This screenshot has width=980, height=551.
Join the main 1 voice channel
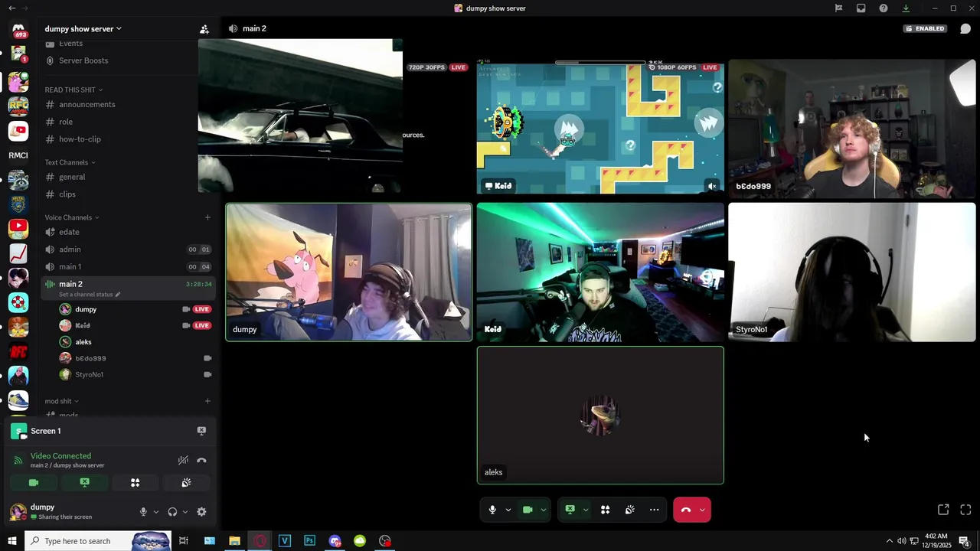(127, 267)
